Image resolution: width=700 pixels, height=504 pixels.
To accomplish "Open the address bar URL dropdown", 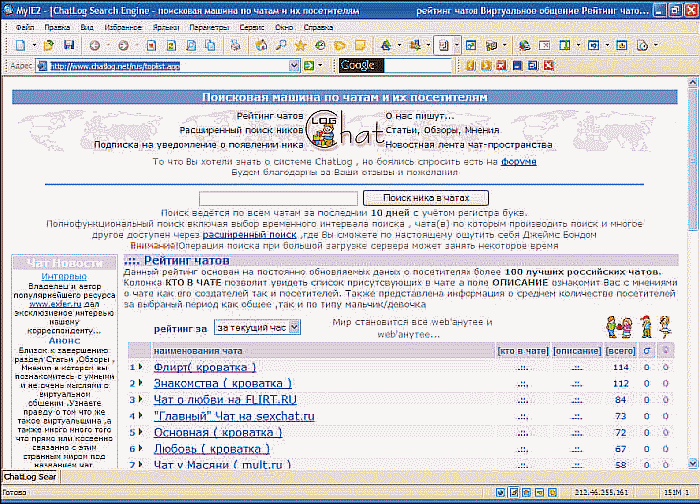I will pos(294,66).
